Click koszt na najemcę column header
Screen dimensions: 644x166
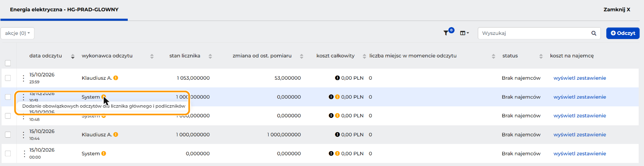tap(572, 56)
